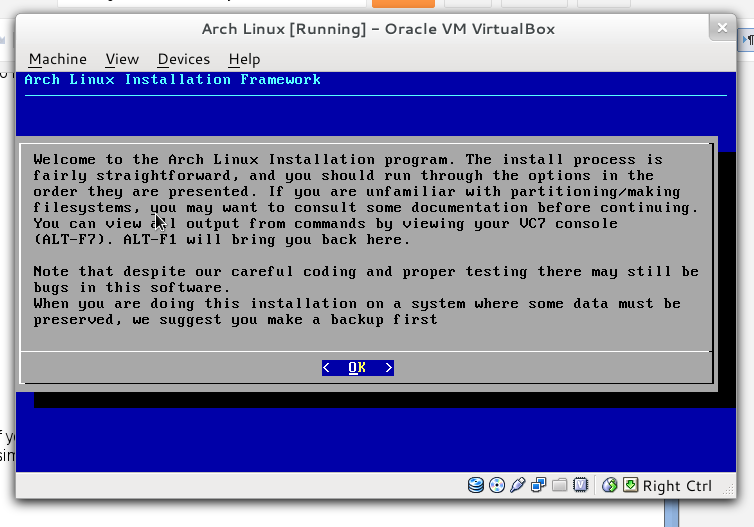Open the Devices menu
The width and height of the screenshot is (754, 527).
(x=184, y=59)
